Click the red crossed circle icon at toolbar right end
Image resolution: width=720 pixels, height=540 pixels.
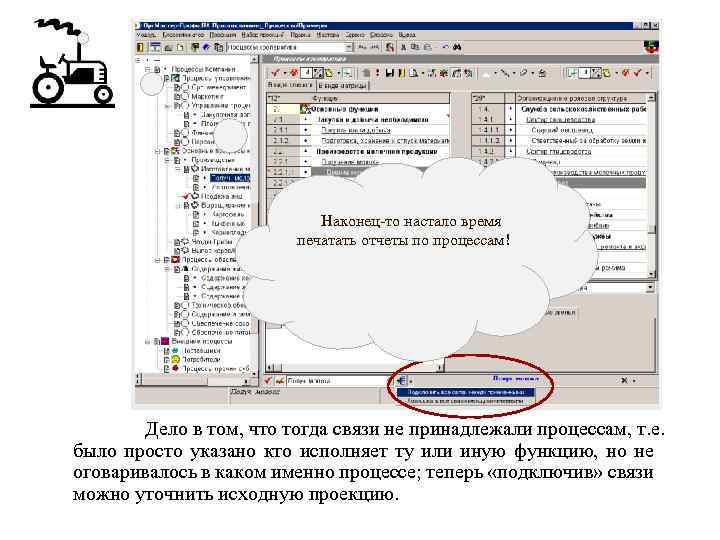click(625, 73)
